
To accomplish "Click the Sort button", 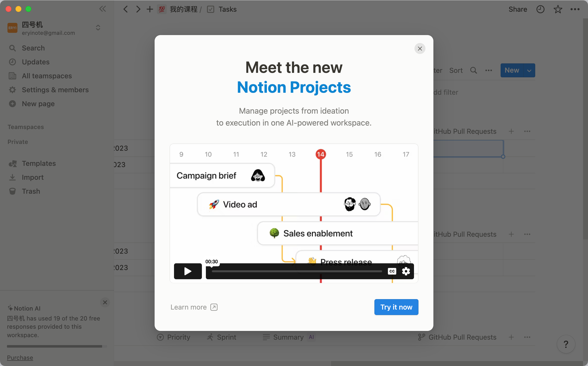I will pyautogui.click(x=456, y=70).
